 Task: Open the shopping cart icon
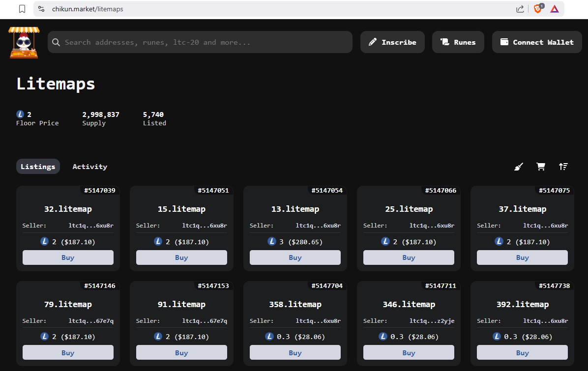(541, 167)
